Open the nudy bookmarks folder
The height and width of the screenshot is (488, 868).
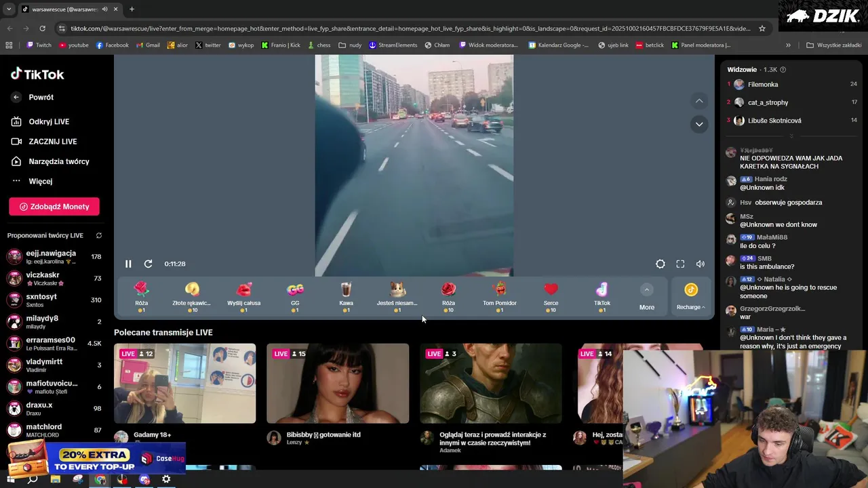[x=351, y=45]
